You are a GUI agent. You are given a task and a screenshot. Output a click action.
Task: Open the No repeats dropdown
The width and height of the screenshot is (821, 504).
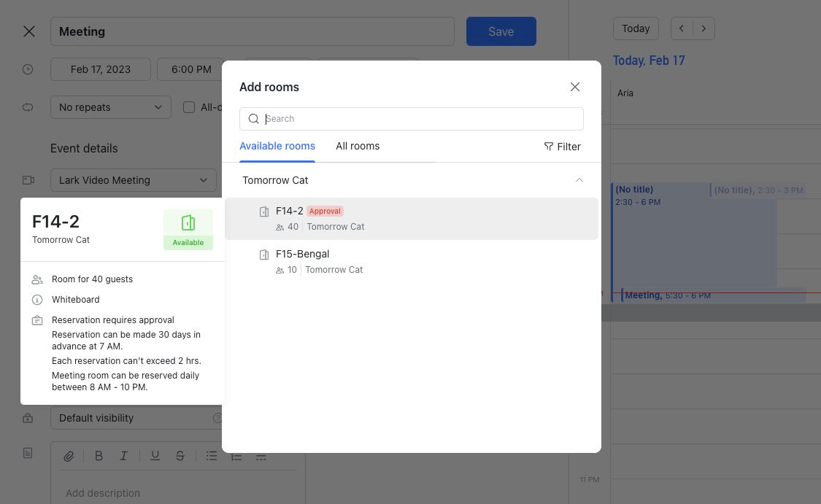pos(110,107)
